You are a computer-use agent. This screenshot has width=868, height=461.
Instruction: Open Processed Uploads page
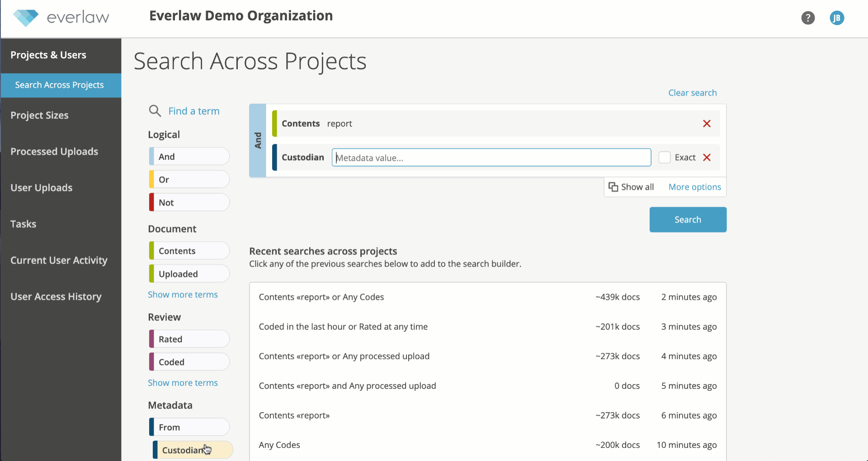54,152
